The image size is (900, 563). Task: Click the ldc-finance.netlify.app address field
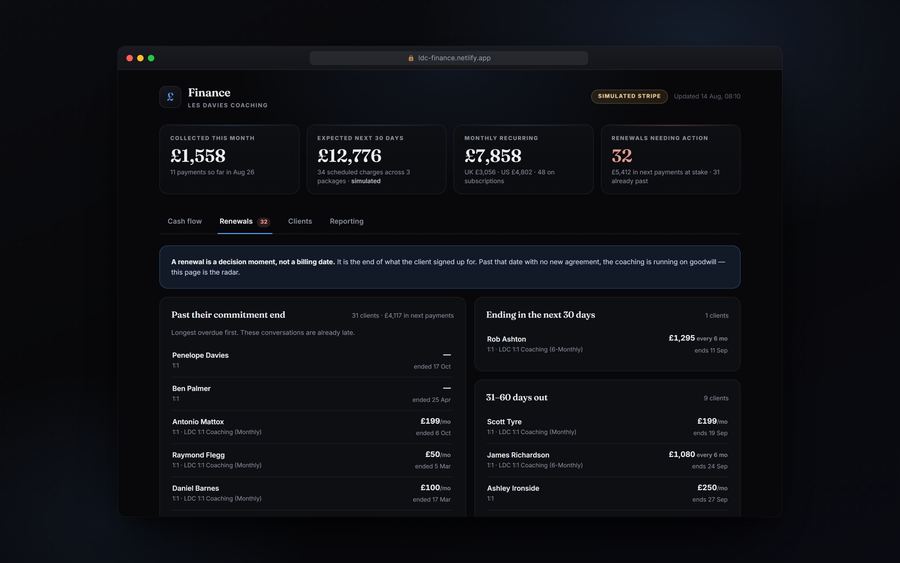(449, 58)
